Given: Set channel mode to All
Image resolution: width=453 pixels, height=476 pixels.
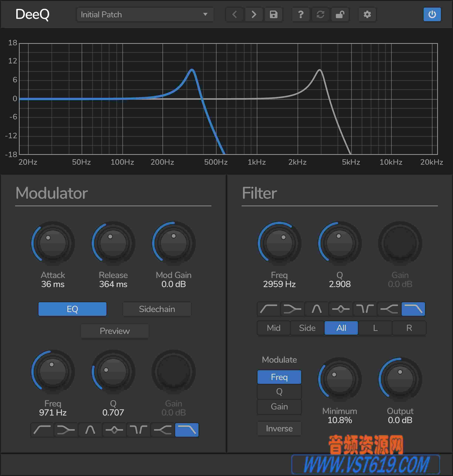Looking at the screenshot, I should click(x=341, y=328).
